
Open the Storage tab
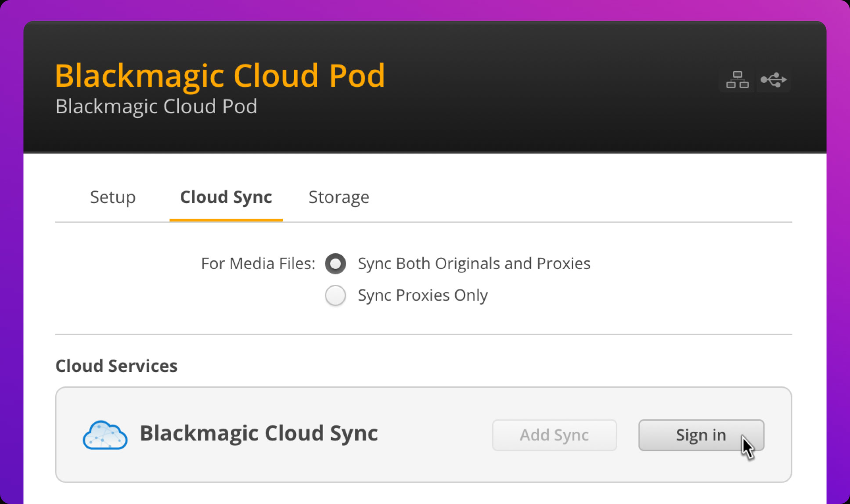click(339, 197)
